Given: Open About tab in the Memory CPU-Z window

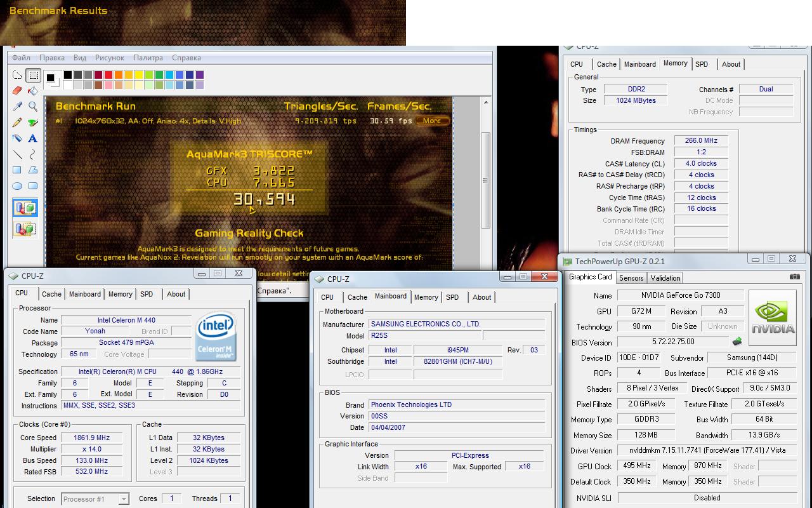Looking at the screenshot, I should click(731, 64).
